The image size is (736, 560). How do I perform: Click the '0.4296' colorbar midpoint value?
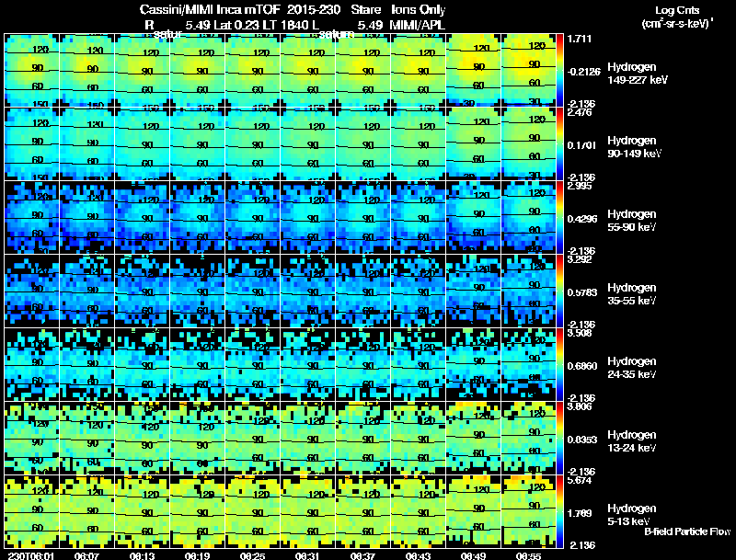[582, 219]
